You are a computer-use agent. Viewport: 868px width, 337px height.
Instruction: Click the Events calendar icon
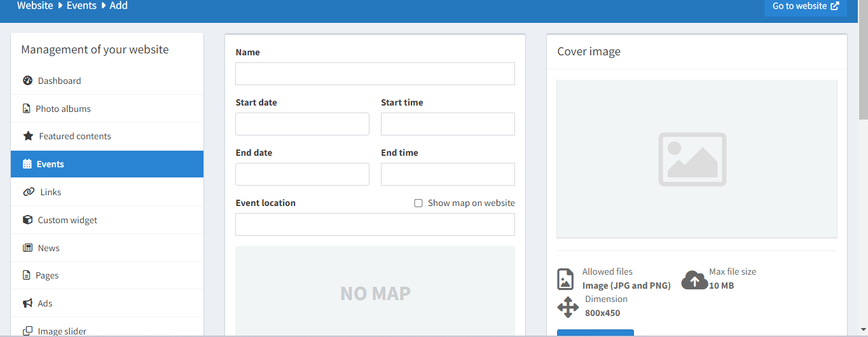pos(27,164)
